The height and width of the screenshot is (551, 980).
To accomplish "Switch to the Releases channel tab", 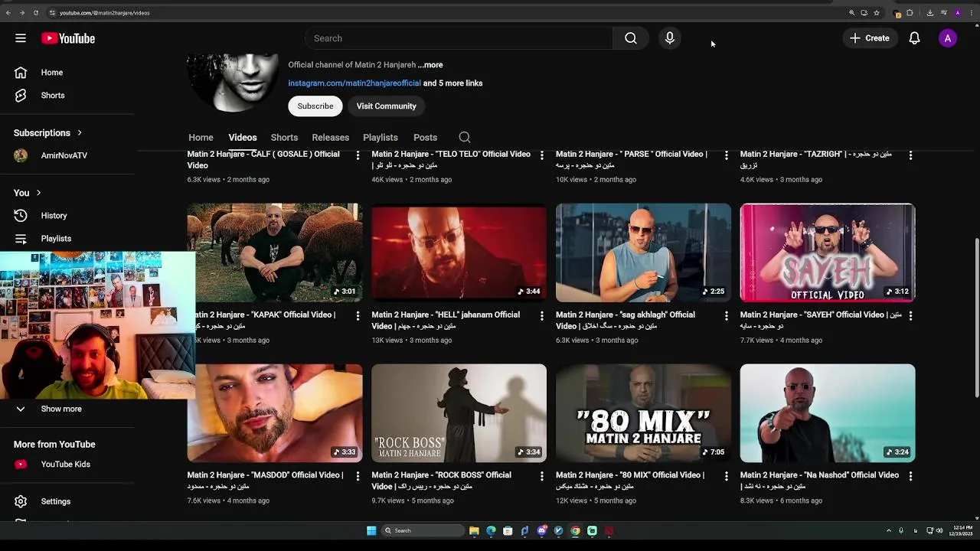I will click(x=331, y=138).
